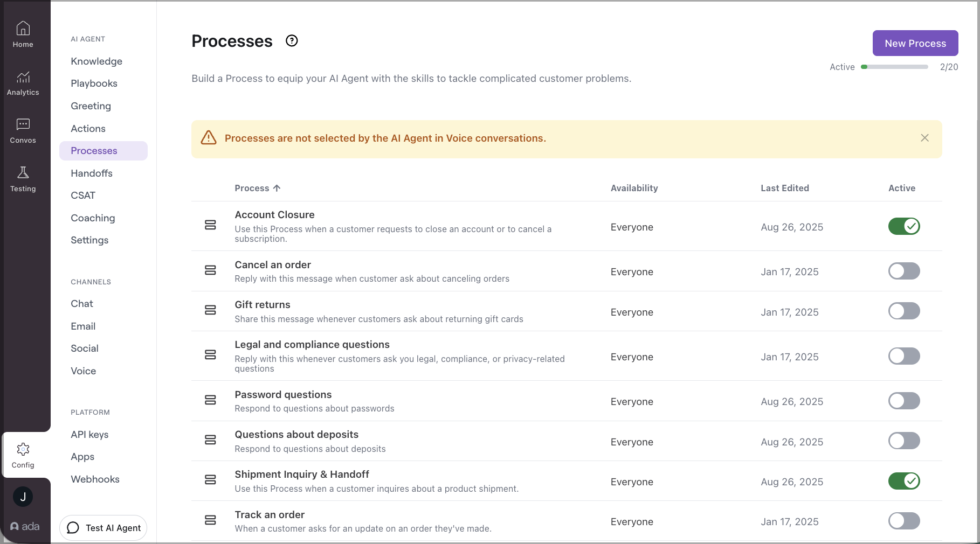The height and width of the screenshot is (544, 980).
Task: Go to the Testing section via its flask icon
Action: pos(23,178)
